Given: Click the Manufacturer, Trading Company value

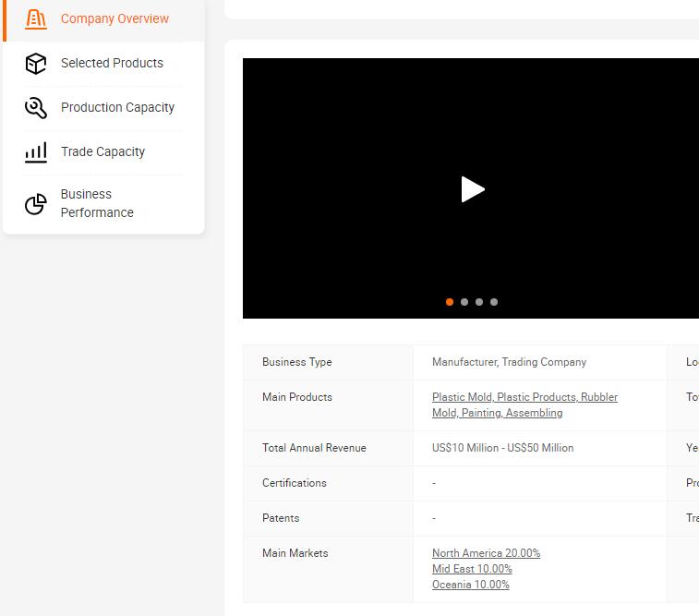Looking at the screenshot, I should point(509,362).
